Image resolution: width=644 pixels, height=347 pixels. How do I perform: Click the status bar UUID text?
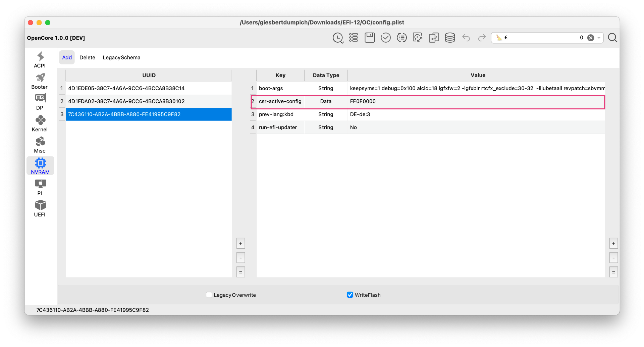(x=93, y=310)
